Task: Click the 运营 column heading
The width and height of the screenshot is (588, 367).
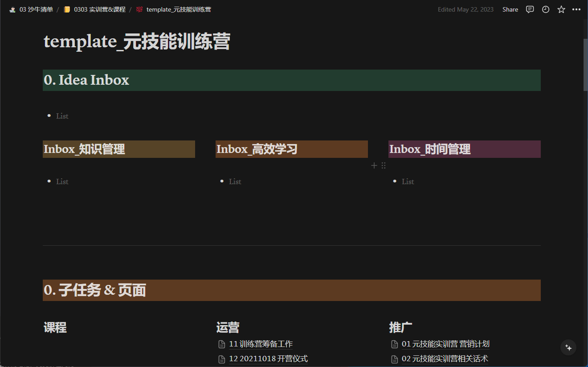Action: [228, 328]
